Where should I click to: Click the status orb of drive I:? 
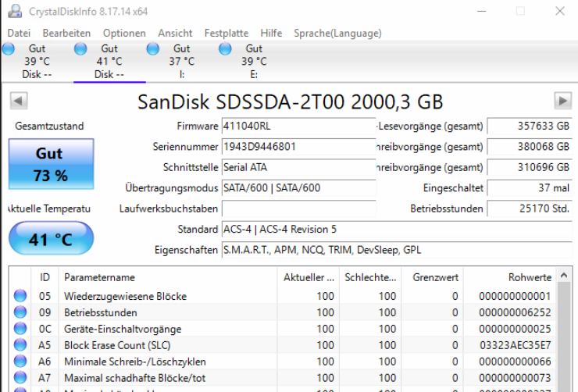[152, 48]
